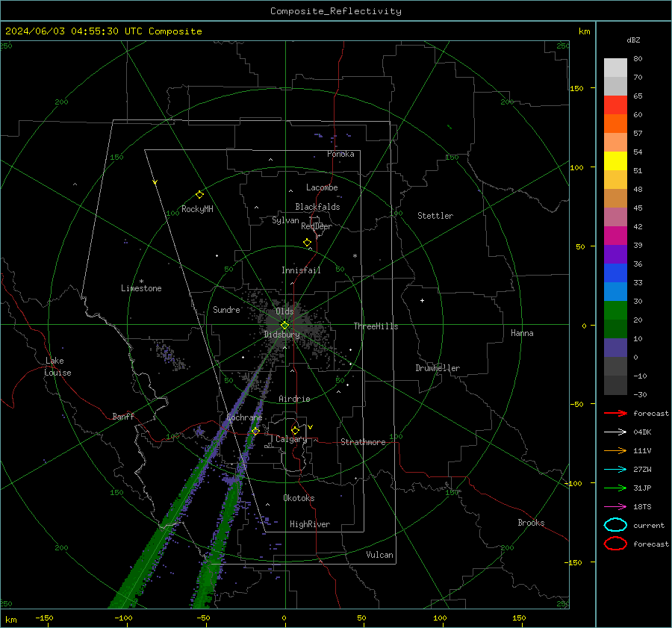The image size is (672, 628).
Task: Click the yellow diamond marker below RedDeer
Action: pos(307,243)
